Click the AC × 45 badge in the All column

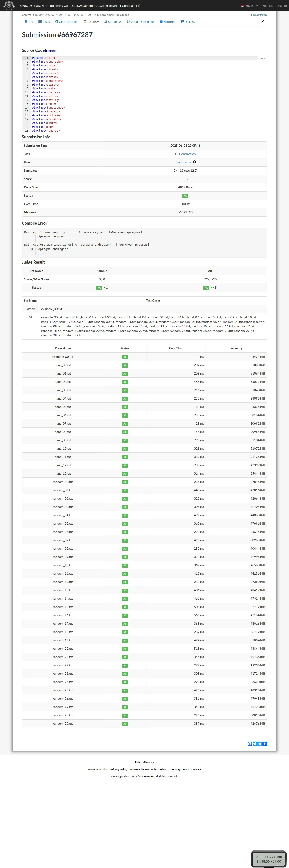pos(206,288)
